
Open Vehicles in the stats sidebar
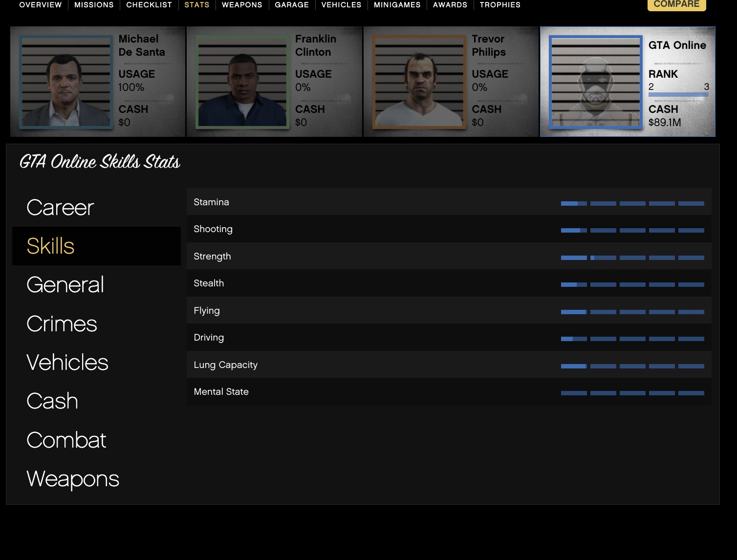pyautogui.click(x=96, y=362)
